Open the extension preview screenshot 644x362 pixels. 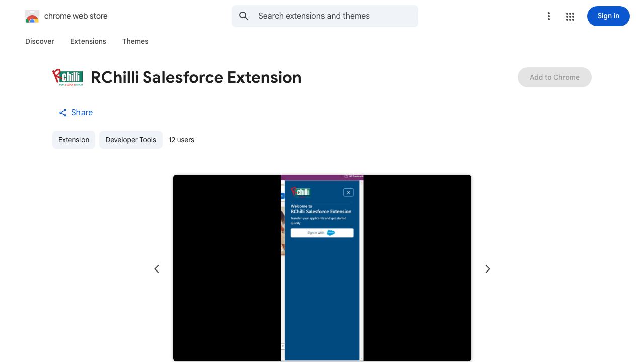[x=322, y=268]
